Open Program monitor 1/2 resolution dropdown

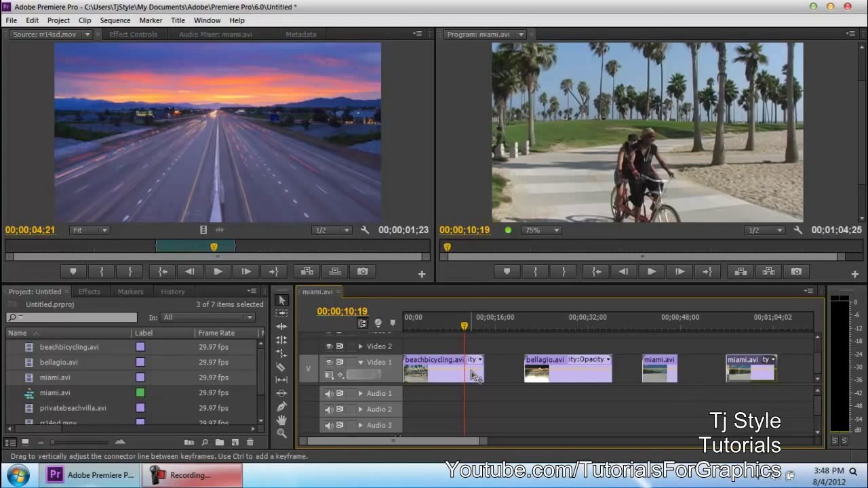(x=764, y=230)
